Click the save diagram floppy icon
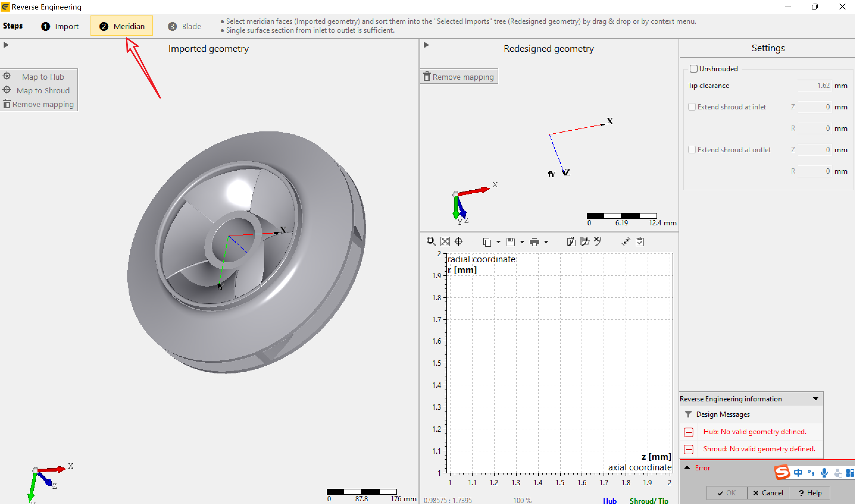This screenshot has width=855, height=504. pyautogui.click(x=510, y=242)
